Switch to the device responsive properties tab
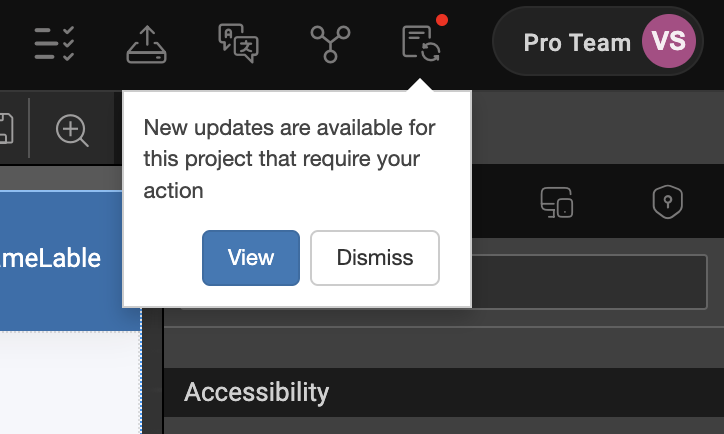 click(556, 202)
